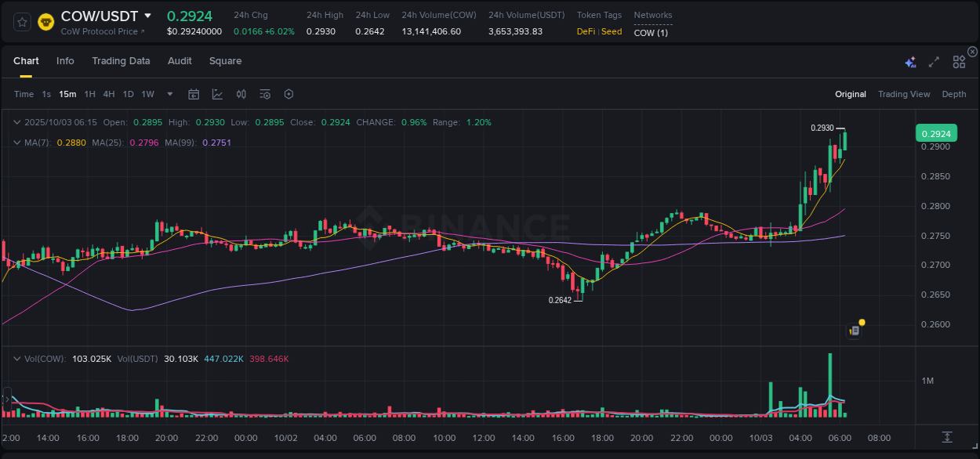Image resolution: width=980 pixels, height=459 pixels.
Task: Click the AI analysis sparkle icon
Action: 909,60
